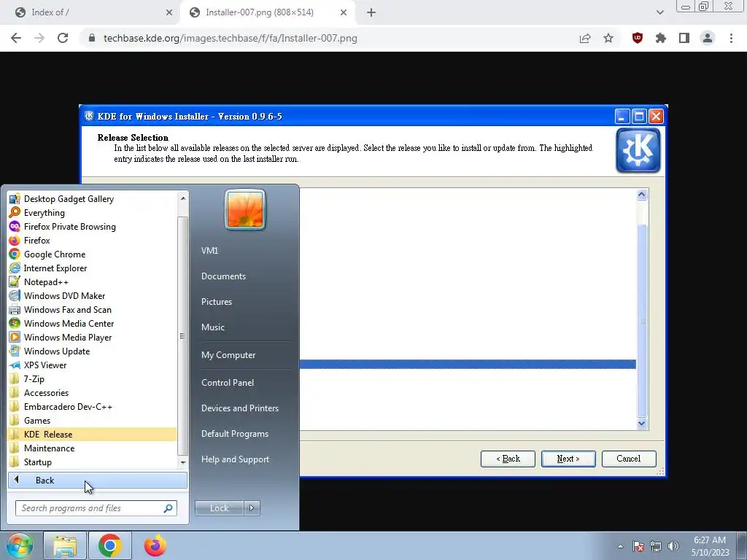747x560 pixels.
Task: Go back in Chrome history
Action: pos(16,38)
